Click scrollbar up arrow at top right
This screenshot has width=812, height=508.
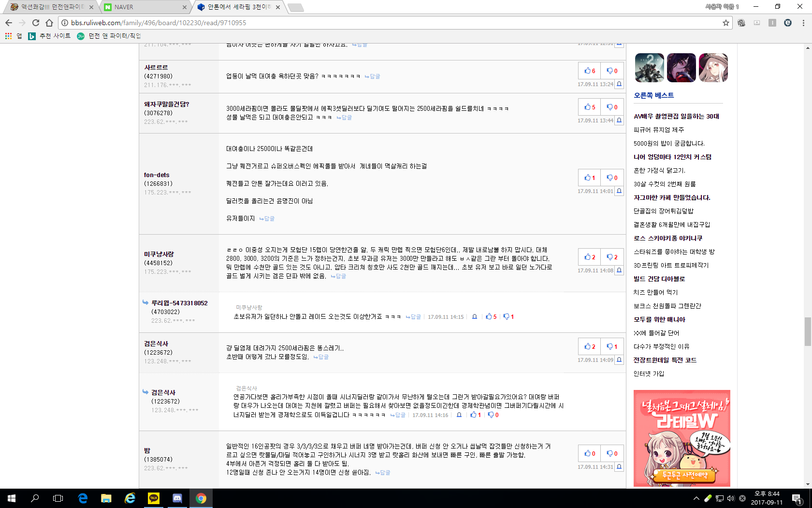tap(808, 48)
